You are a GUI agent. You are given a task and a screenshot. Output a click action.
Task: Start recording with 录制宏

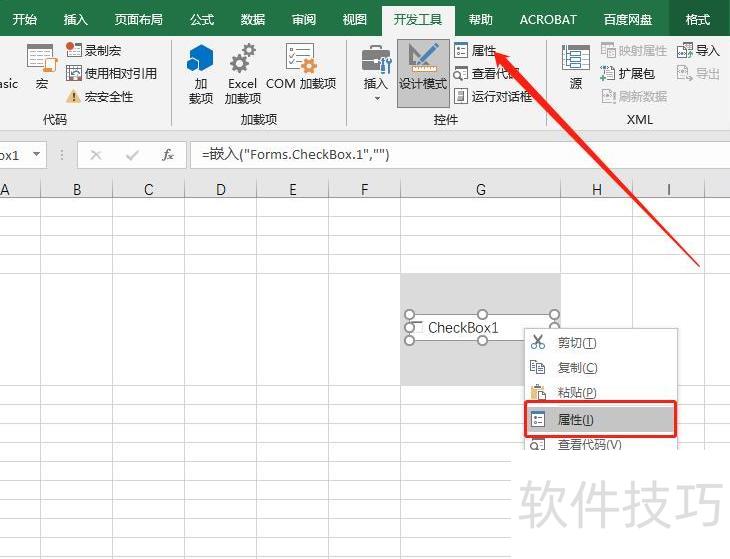[x=94, y=50]
